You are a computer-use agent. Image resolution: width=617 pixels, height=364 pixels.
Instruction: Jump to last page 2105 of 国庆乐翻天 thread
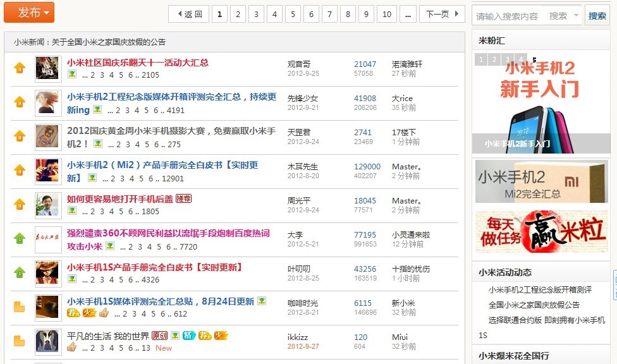tap(150, 75)
